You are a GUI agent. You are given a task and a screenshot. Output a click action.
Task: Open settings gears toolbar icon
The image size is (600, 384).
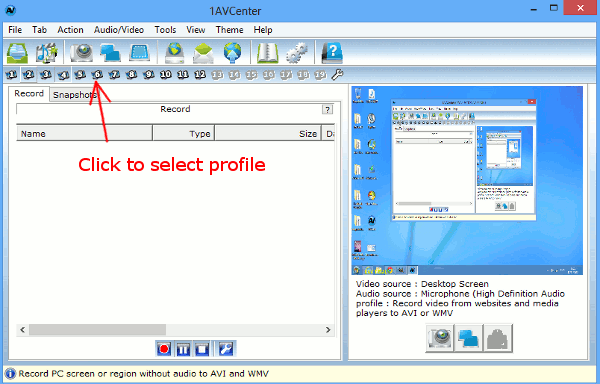pos(297,53)
